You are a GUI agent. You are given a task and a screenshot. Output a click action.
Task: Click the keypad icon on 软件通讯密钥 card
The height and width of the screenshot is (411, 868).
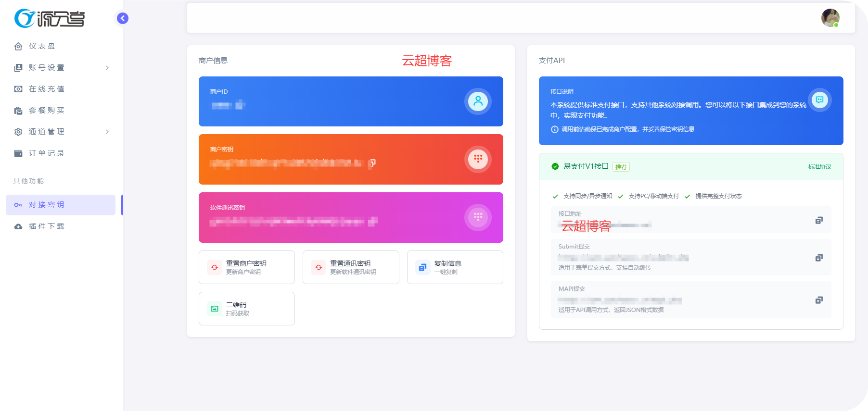[x=478, y=217]
